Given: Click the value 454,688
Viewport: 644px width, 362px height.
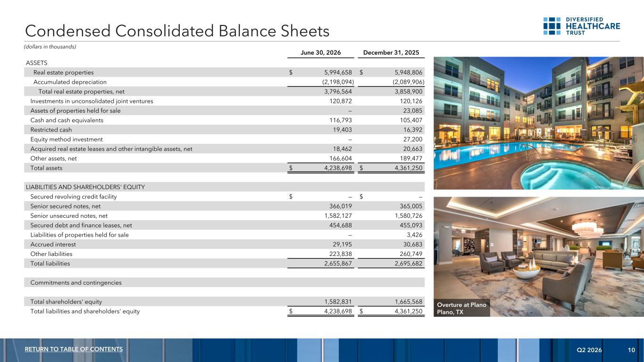Looking at the screenshot, I should 340,225.
